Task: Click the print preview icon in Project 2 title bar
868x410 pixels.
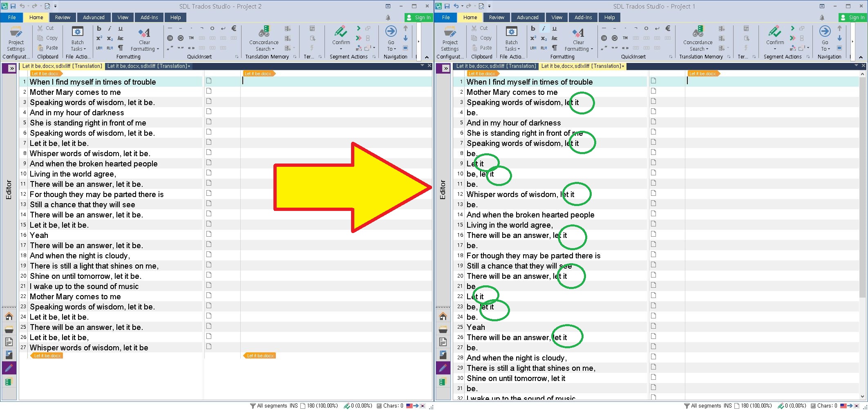Action: [x=47, y=6]
